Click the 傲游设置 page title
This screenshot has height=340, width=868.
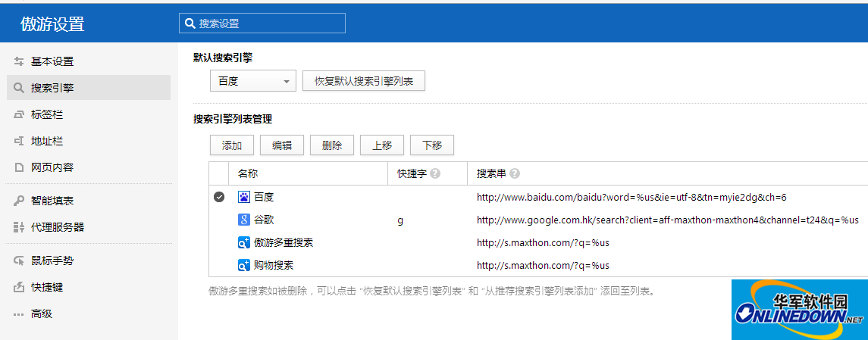point(52,23)
